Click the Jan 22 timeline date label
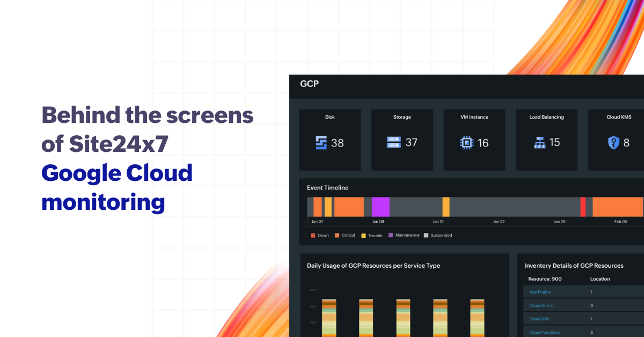The height and width of the screenshot is (337, 644). point(499,222)
